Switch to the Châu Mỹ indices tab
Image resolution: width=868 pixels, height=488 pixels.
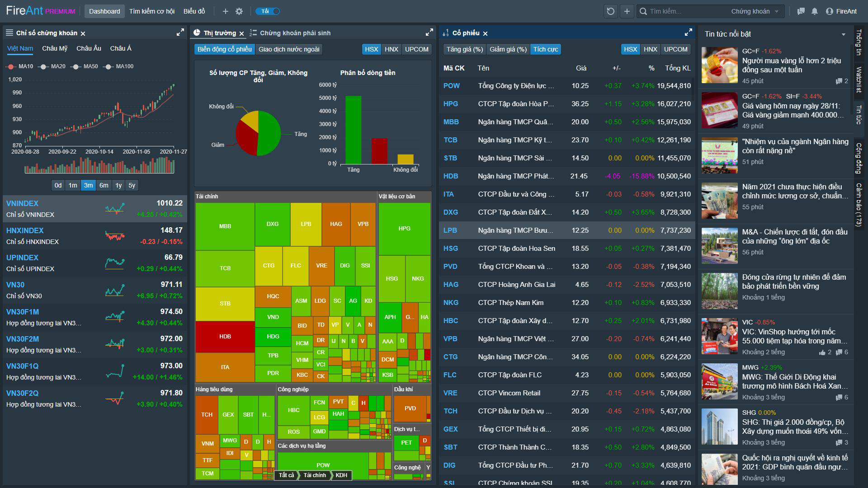click(x=55, y=48)
